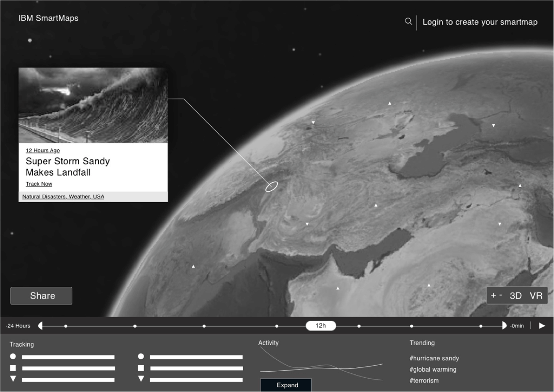Select the circle marker in first Tracking item
Viewport: 554px width, 392px height.
13,356
